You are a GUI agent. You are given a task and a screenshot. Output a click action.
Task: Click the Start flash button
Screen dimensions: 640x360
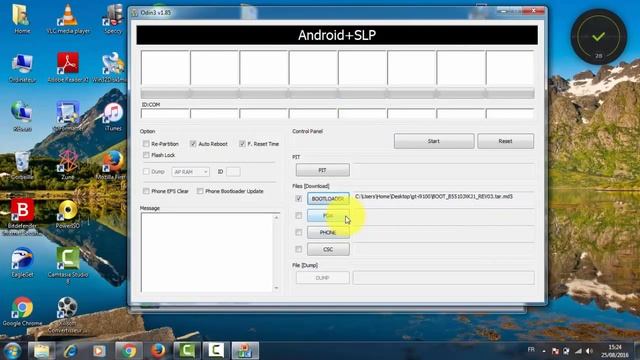pyautogui.click(x=434, y=141)
